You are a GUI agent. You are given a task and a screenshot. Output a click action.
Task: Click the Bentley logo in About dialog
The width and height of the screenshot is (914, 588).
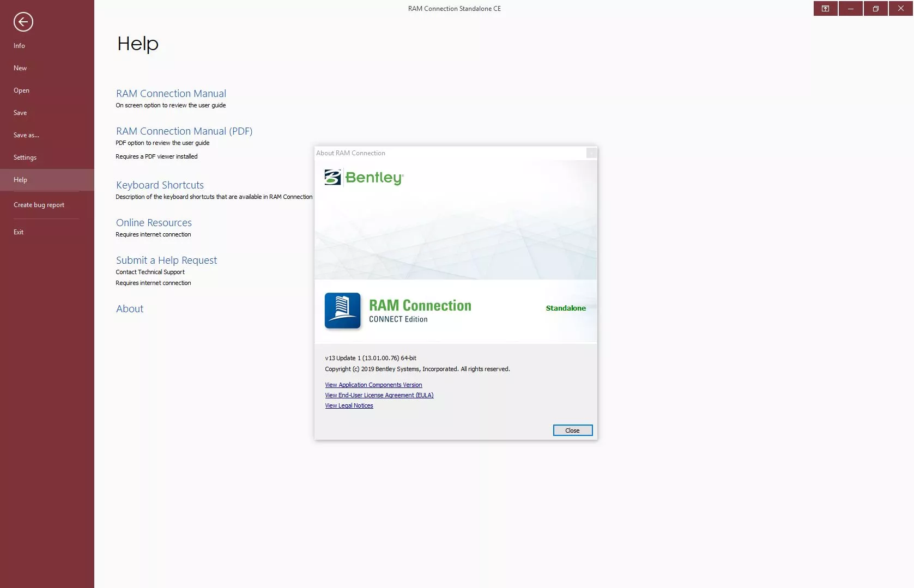[364, 178]
